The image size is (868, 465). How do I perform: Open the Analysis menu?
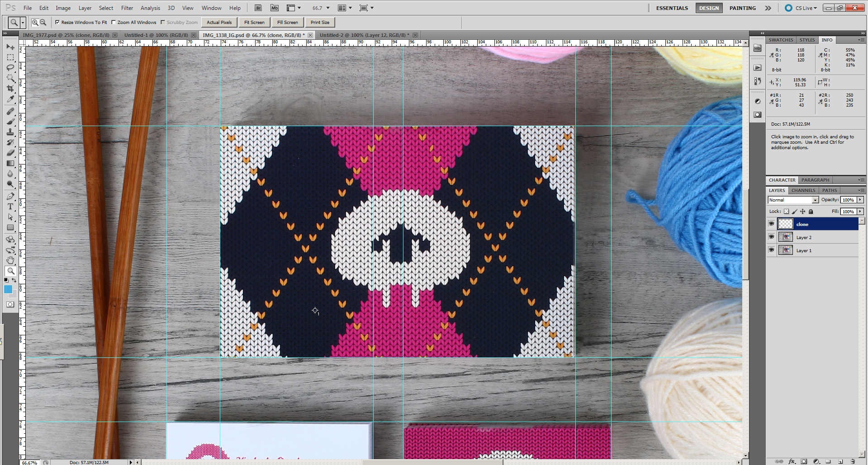150,8
